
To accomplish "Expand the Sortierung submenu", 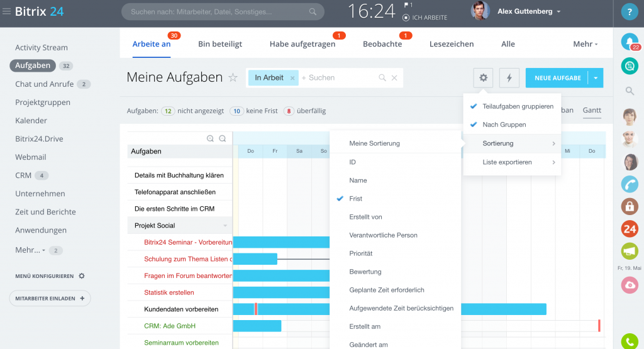I will tap(512, 143).
